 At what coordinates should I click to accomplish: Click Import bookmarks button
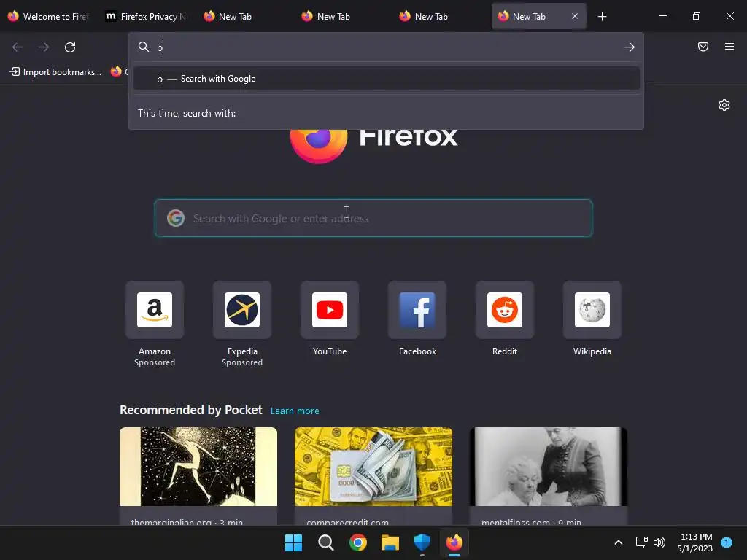coord(55,72)
